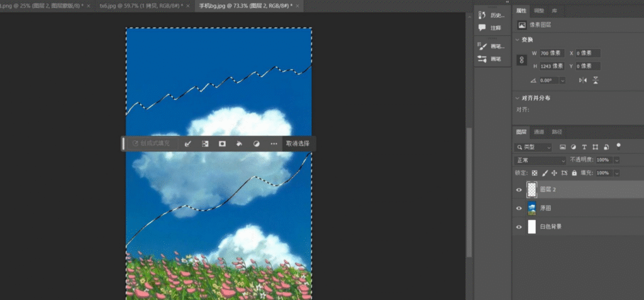Click the canvas vertical scrollbar

tap(469, 192)
